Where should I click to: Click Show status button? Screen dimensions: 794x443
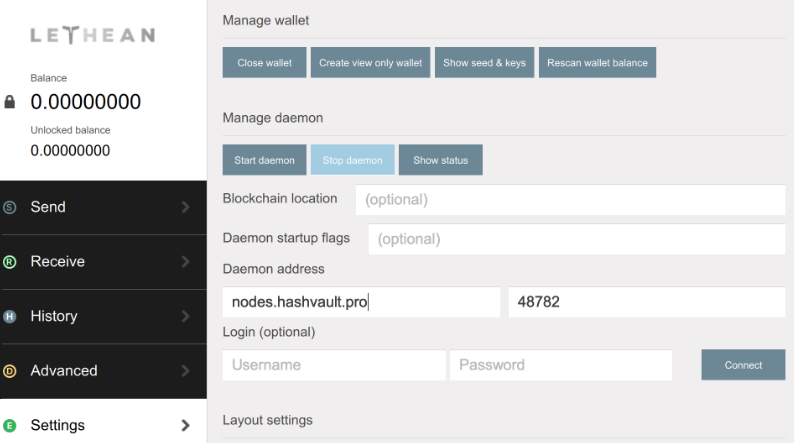(x=440, y=160)
